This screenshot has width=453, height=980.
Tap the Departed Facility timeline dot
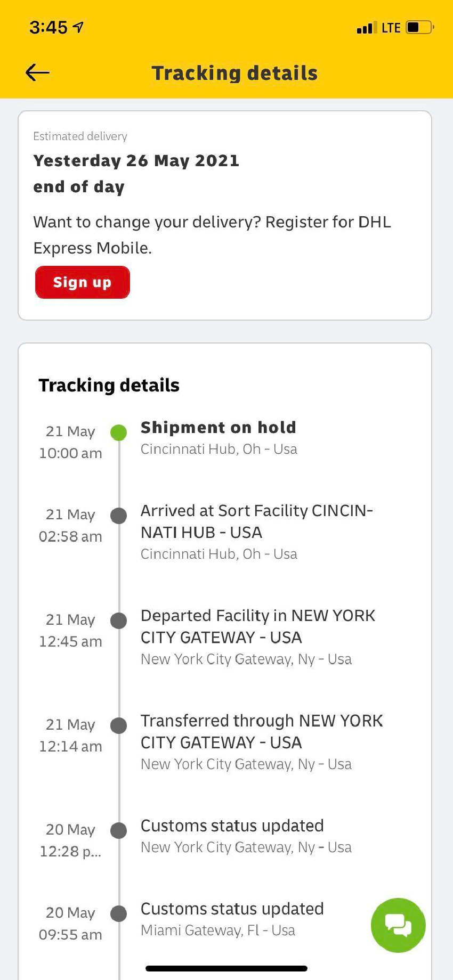click(118, 620)
